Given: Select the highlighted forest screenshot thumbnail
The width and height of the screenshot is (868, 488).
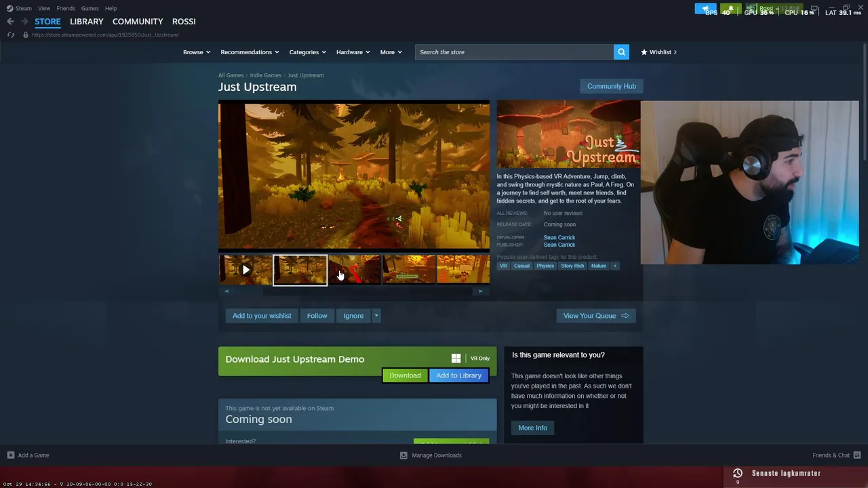Looking at the screenshot, I should click(300, 270).
